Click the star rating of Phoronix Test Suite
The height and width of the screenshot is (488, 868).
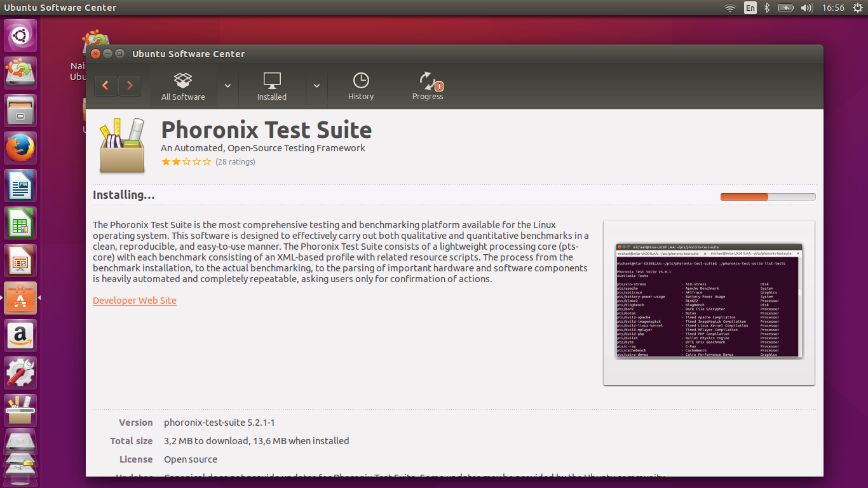[x=186, y=162]
